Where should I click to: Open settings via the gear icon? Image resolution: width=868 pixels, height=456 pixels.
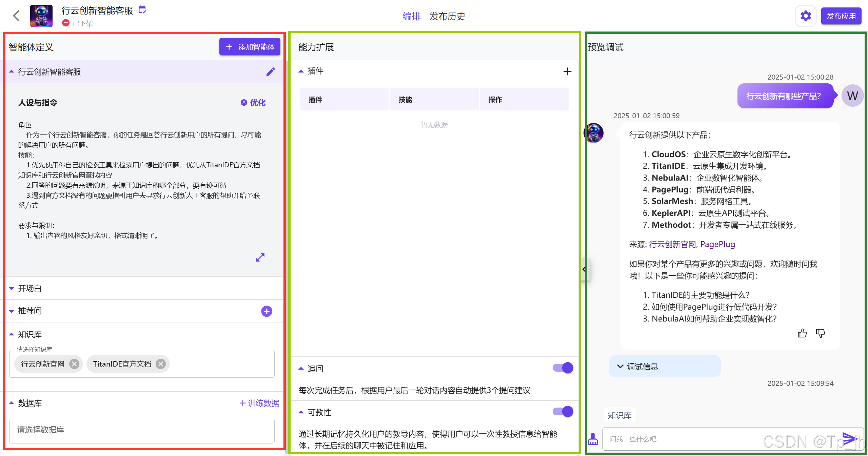tap(806, 16)
